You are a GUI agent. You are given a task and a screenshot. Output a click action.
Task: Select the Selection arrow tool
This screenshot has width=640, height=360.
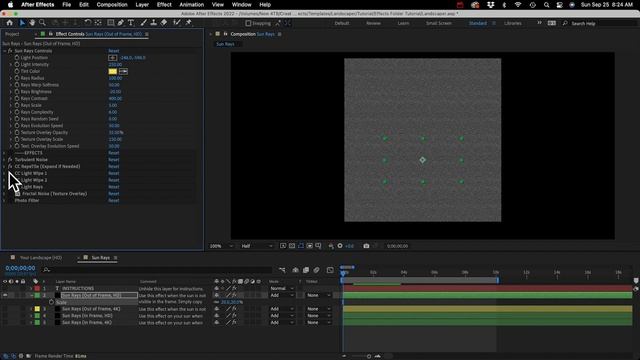tap(22, 23)
